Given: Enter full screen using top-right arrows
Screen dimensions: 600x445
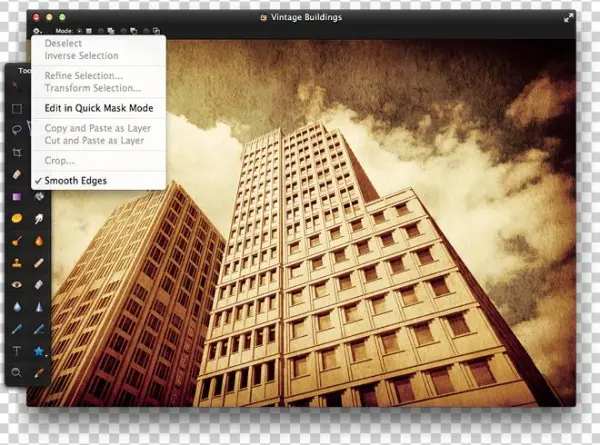Looking at the screenshot, I should (x=569, y=17).
